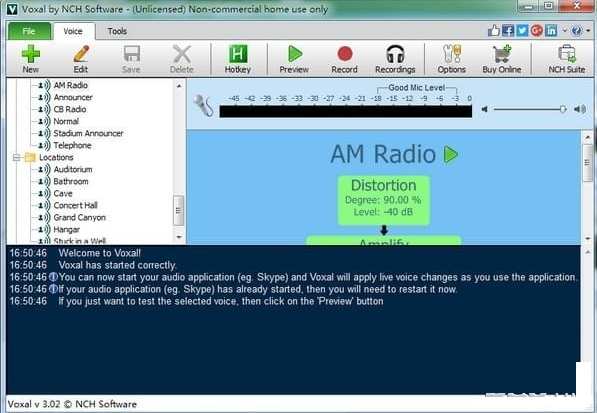Image resolution: width=597 pixels, height=413 pixels.
Task: Share via the LinkedIn icon
Action: point(551,30)
